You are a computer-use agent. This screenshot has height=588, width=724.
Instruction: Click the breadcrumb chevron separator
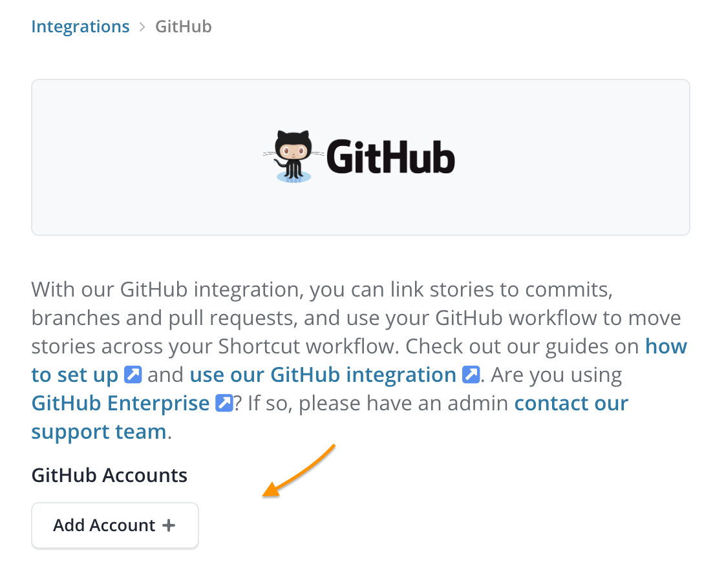coord(142,27)
